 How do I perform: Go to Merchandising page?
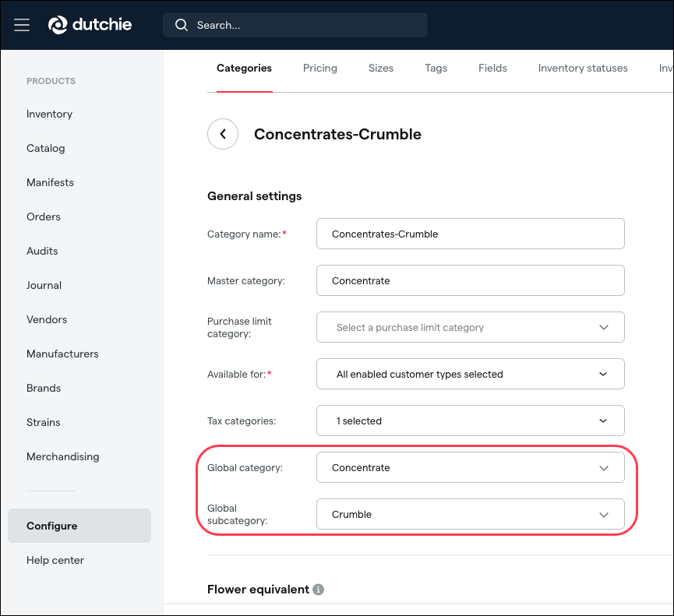pos(62,456)
